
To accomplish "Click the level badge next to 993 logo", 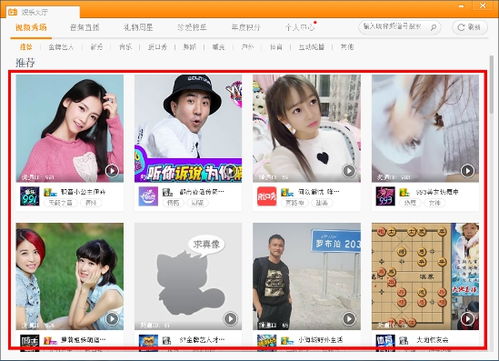I will pos(405,192).
